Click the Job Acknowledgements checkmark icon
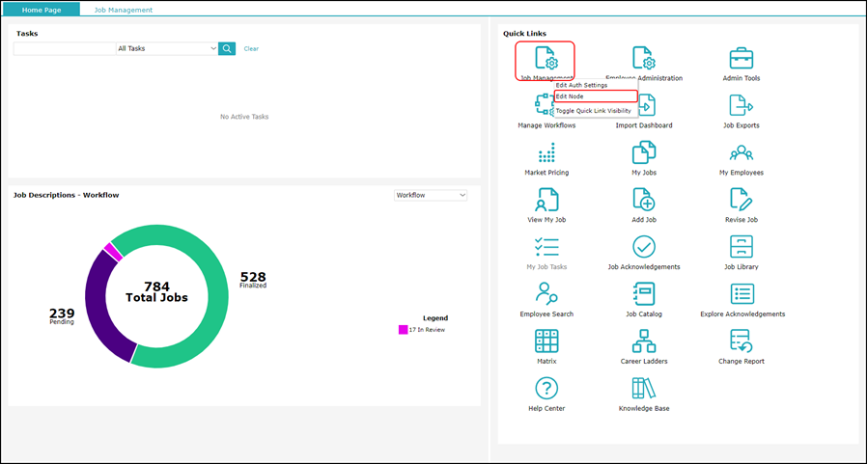 pyautogui.click(x=643, y=246)
